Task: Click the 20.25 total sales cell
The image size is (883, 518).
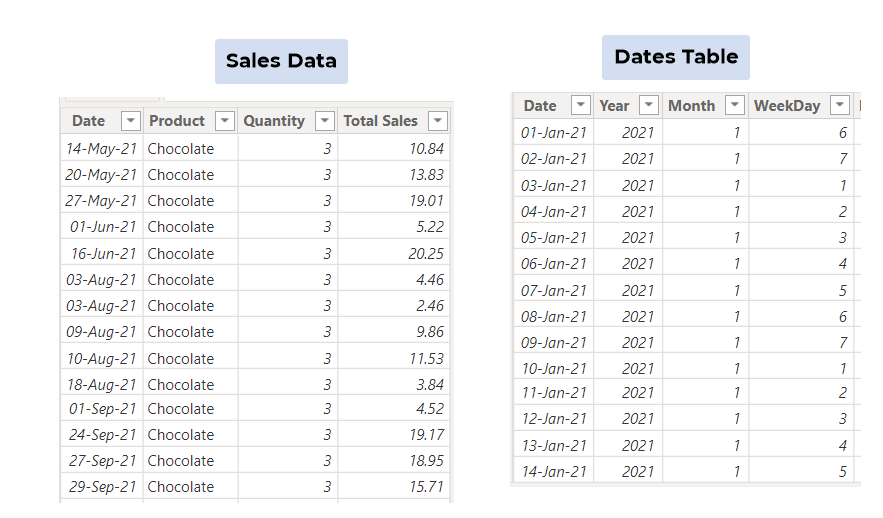Action: coord(426,253)
